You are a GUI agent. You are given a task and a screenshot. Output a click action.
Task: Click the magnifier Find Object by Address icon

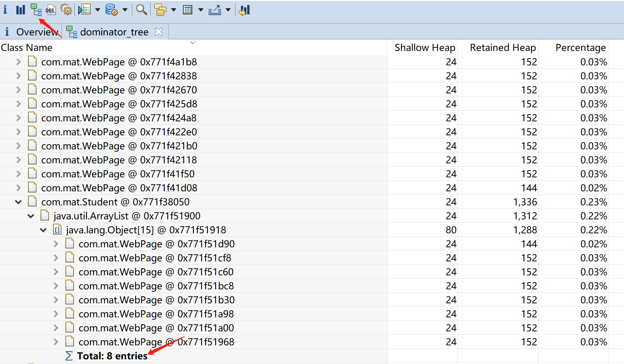pos(141,10)
